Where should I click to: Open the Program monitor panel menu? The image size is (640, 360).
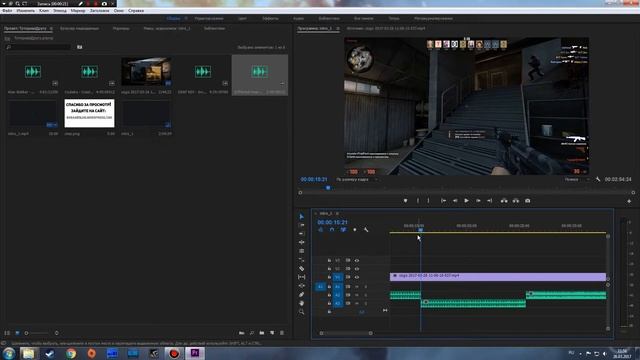[x=338, y=29]
